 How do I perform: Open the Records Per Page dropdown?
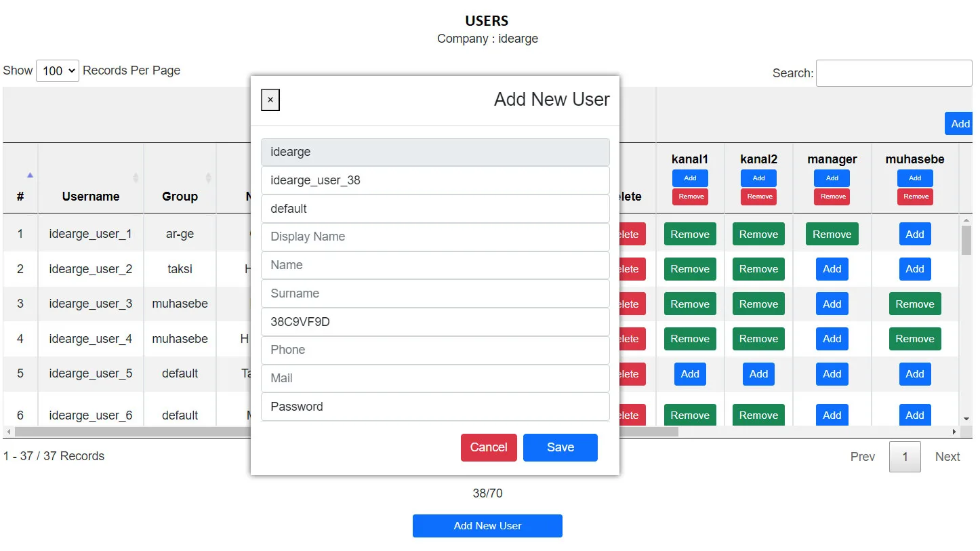(x=58, y=70)
